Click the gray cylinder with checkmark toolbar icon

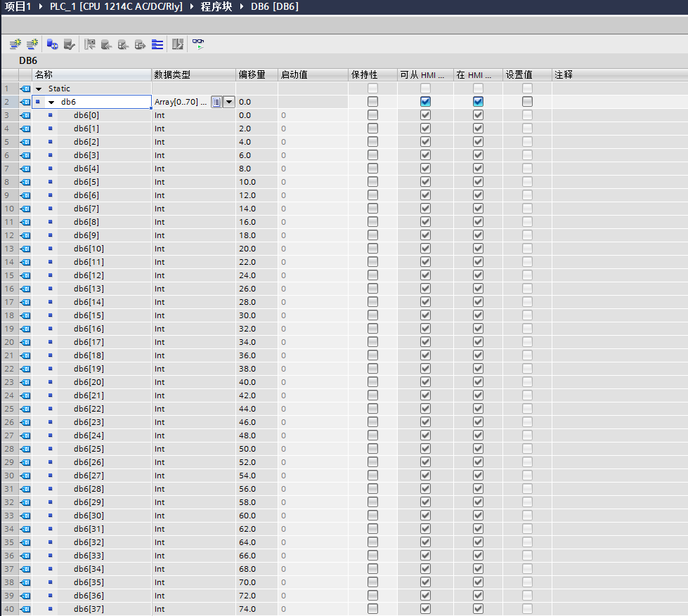69,44
